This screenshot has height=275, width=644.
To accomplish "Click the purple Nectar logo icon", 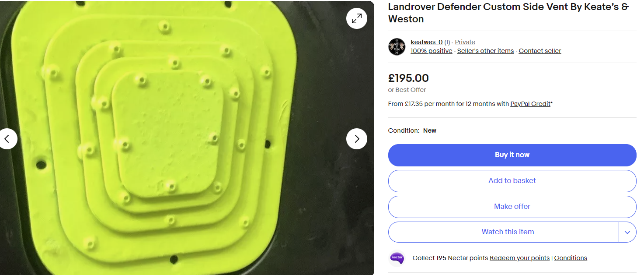I will tap(397, 258).
